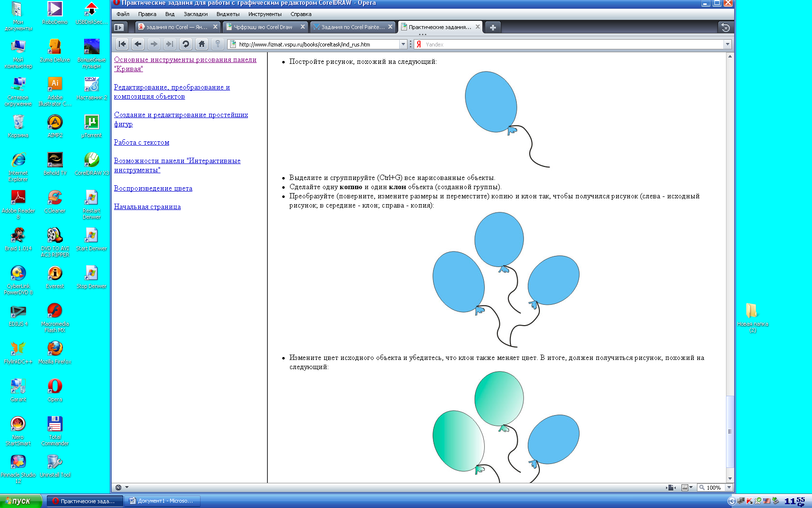This screenshot has height=508, width=812.
Task: Click the Корзина recycle bin icon
Action: coord(18,126)
